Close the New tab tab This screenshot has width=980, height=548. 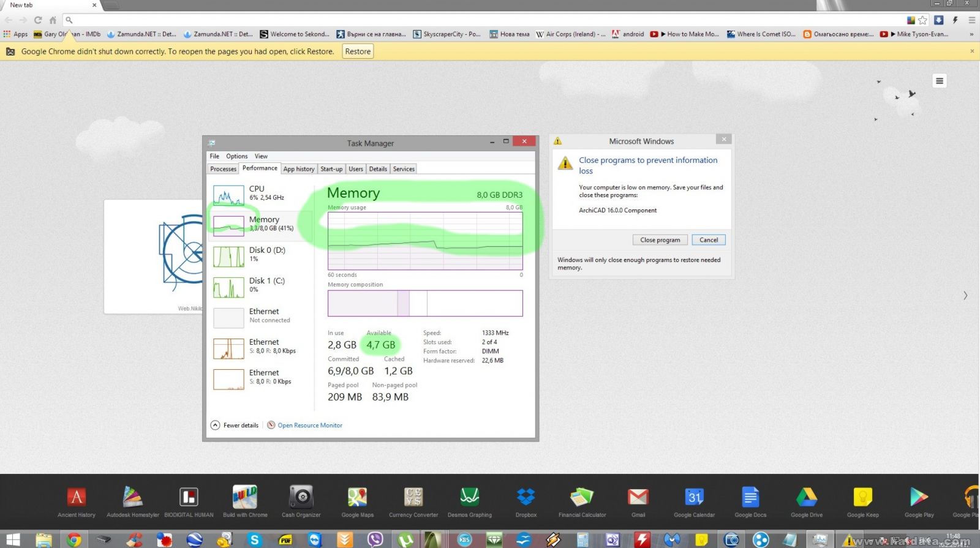(x=94, y=5)
